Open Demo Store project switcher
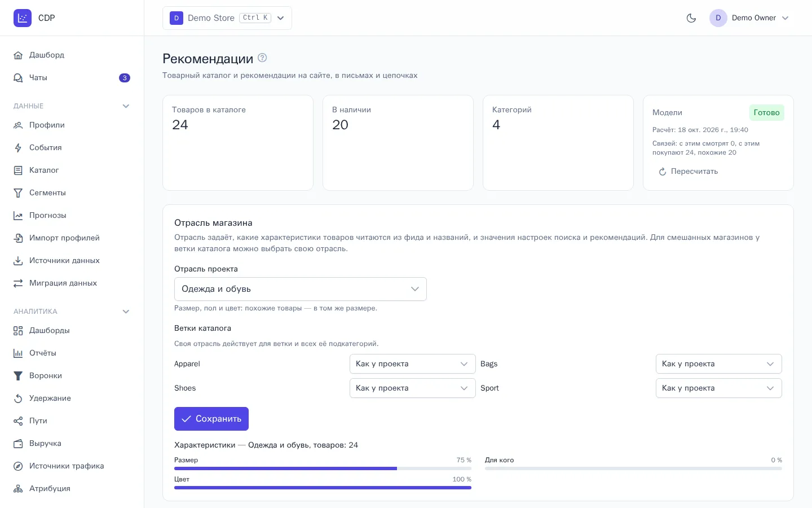Image resolution: width=812 pixels, height=508 pixels. [227, 18]
